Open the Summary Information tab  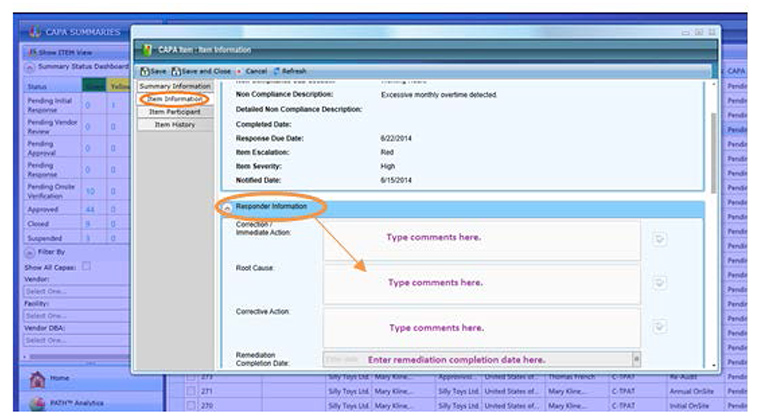pyautogui.click(x=175, y=86)
